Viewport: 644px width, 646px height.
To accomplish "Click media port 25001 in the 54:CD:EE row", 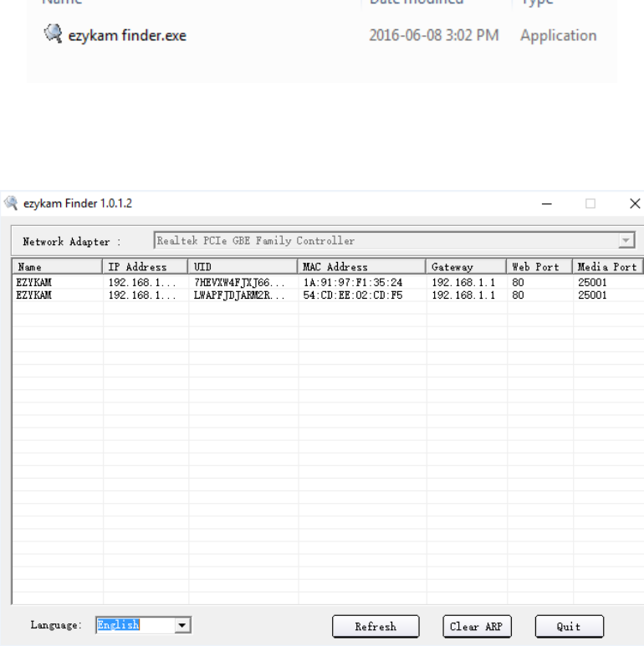I will [x=592, y=295].
